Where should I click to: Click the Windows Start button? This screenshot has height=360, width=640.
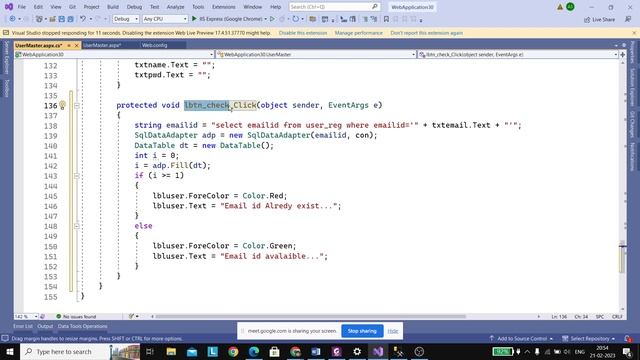pos(9,351)
